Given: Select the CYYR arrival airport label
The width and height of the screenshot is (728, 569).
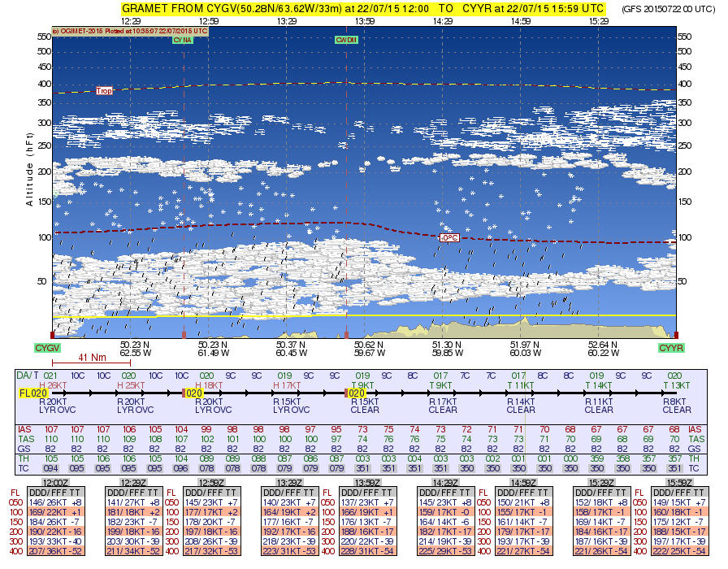Looking at the screenshot, I should coord(671,347).
